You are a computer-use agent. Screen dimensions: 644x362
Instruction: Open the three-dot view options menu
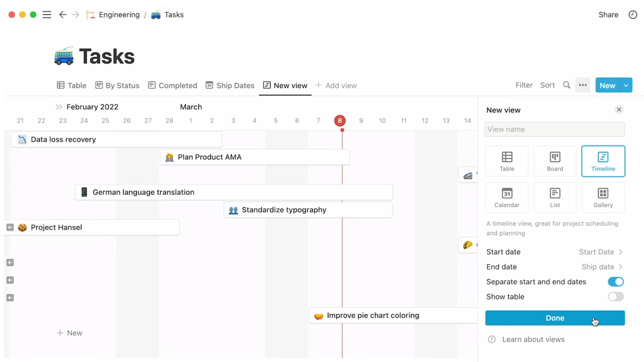[583, 85]
